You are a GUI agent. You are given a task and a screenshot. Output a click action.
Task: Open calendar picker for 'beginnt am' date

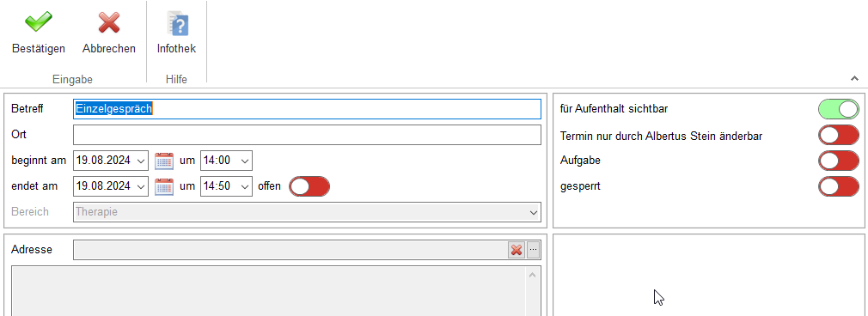tap(164, 161)
